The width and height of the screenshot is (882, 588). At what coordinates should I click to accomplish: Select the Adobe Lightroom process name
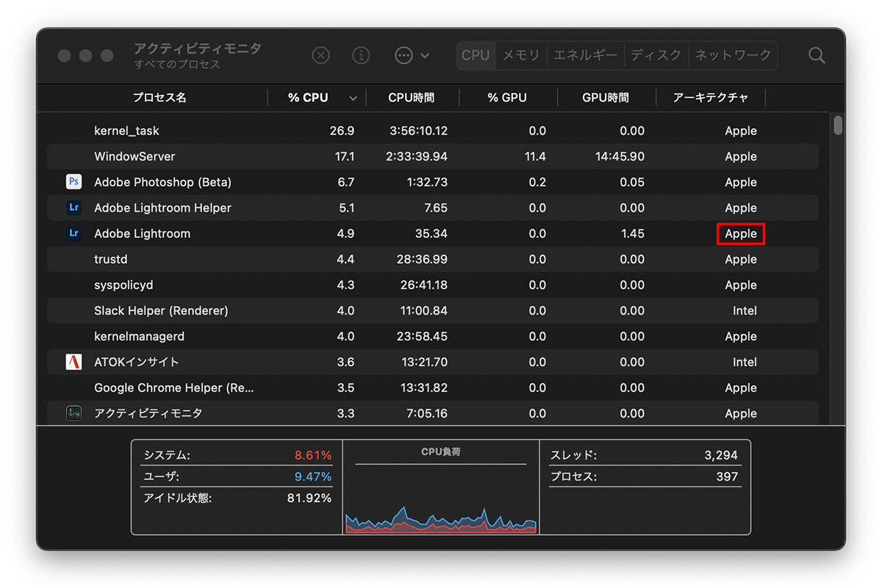point(142,234)
